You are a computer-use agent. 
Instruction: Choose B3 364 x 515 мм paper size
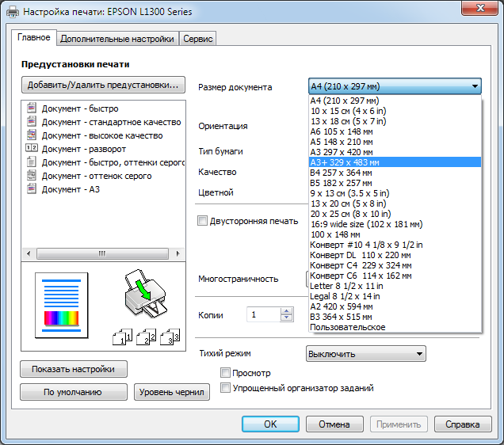pos(395,317)
